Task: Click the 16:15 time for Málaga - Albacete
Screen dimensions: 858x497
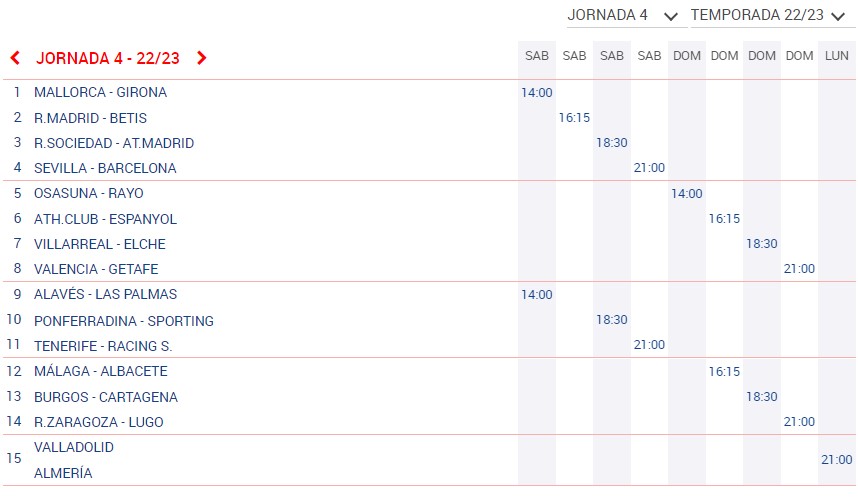Action: click(x=724, y=372)
